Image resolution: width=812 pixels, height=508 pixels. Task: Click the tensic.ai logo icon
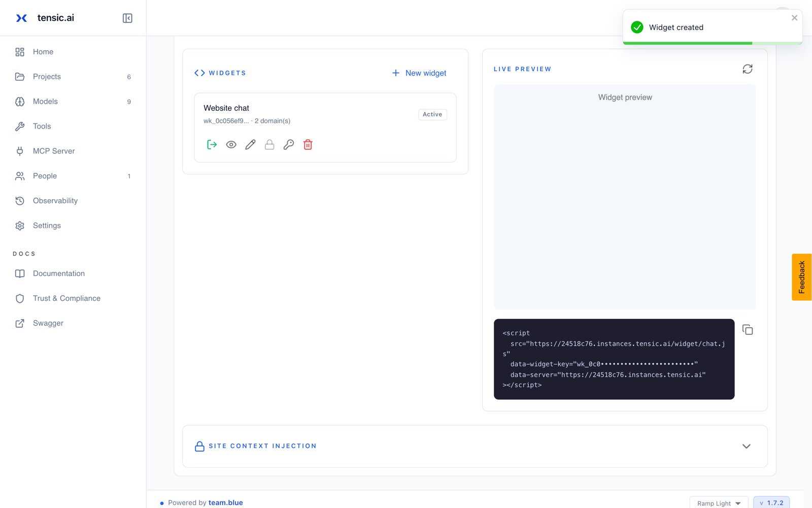click(21, 18)
